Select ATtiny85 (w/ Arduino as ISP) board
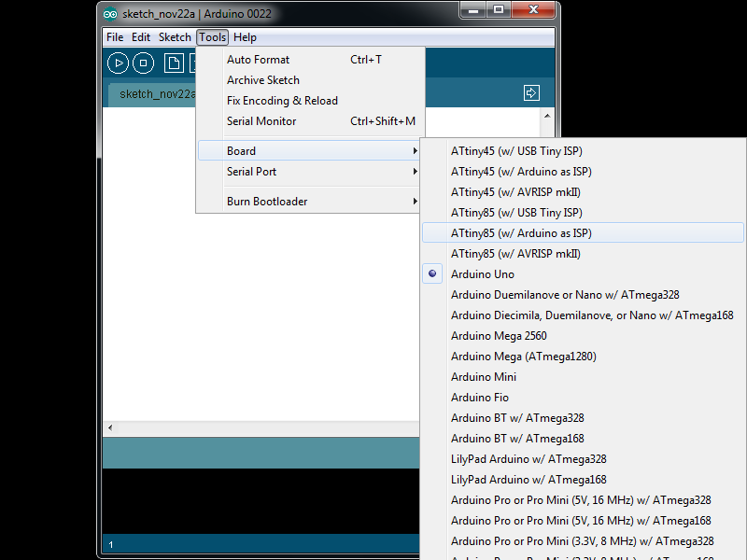747x560 pixels. coord(583,232)
